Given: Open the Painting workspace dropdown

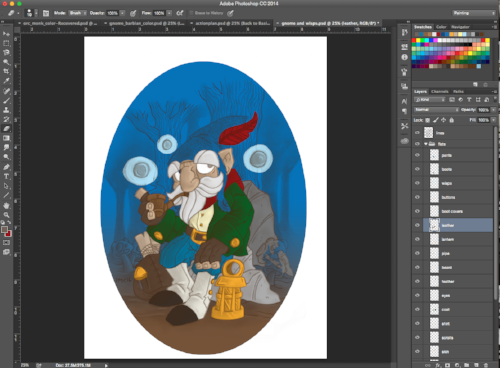Looking at the screenshot, I should point(474,13).
